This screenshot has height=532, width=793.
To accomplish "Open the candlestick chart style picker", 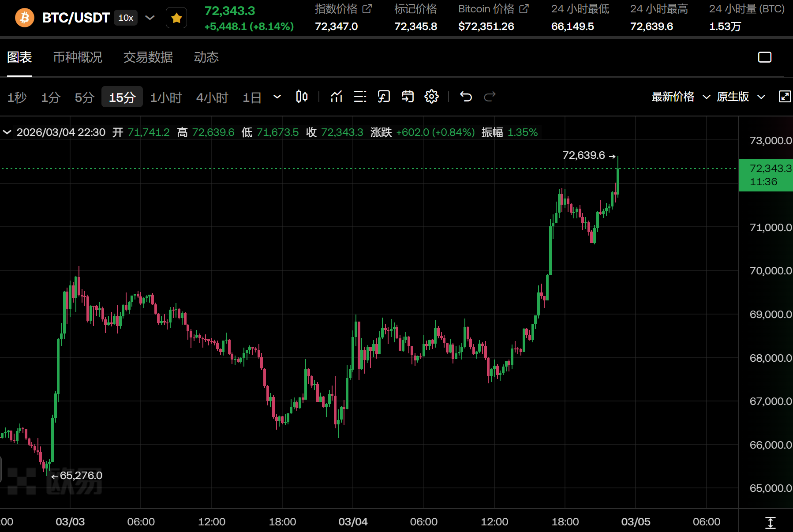I will pyautogui.click(x=302, y=97).
